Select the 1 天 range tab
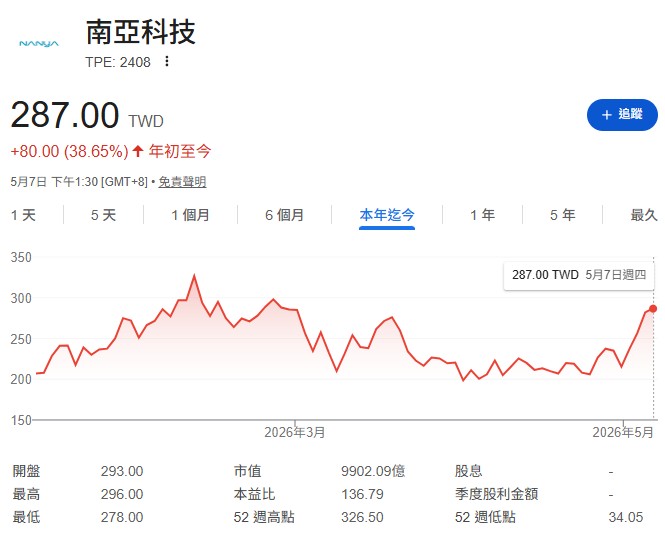Screen dimensions: 665x537 23,215
